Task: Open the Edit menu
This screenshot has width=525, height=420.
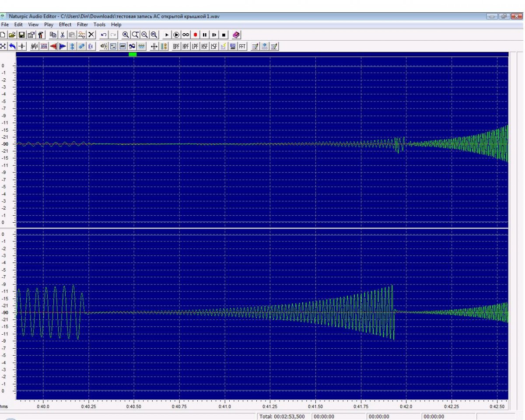Action: pyautogui.click(x=18, y=24)
